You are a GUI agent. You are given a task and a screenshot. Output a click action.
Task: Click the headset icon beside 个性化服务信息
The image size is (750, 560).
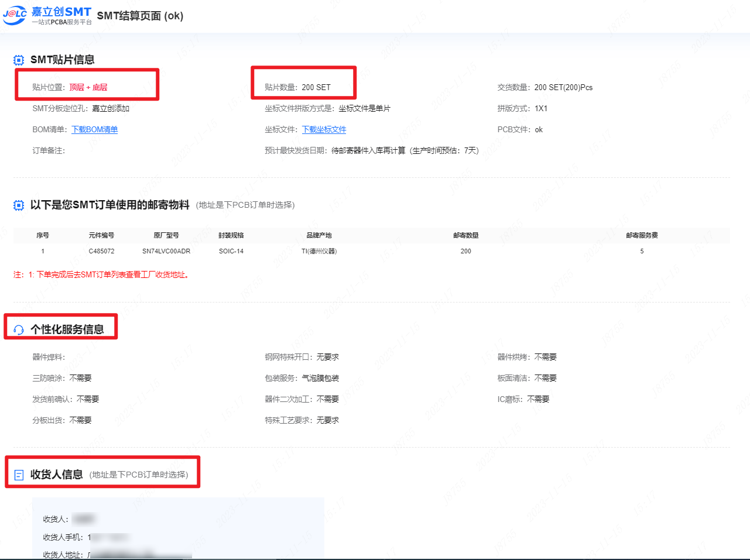click(19, 330)
